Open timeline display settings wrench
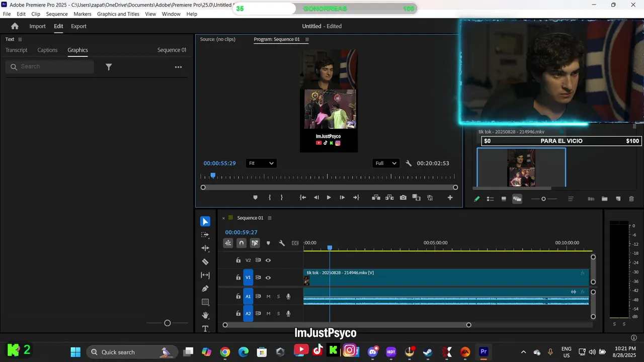 282,243
